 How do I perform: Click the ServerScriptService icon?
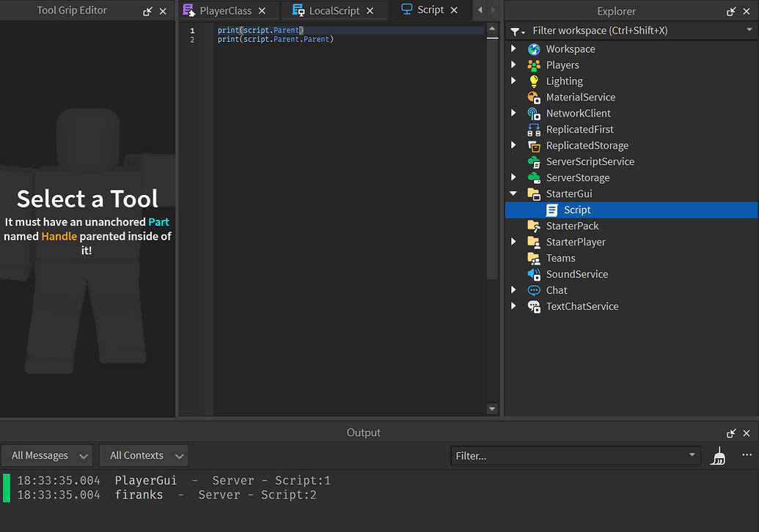tap(533, 161)
